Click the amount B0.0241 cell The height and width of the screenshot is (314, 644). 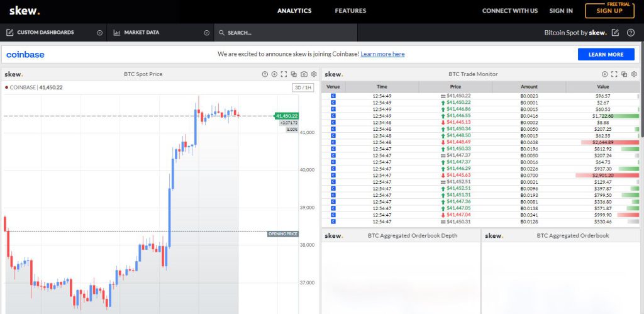(x=529, y=215)
